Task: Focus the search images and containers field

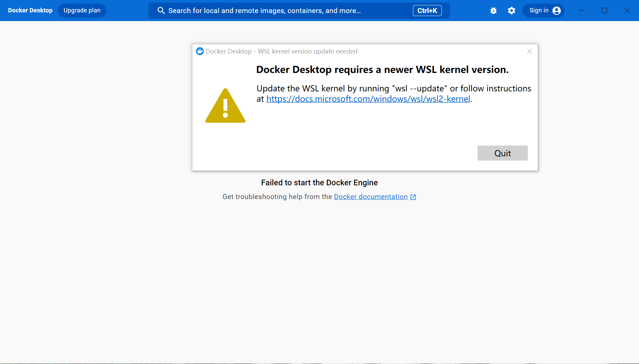Action: point(299,11)
